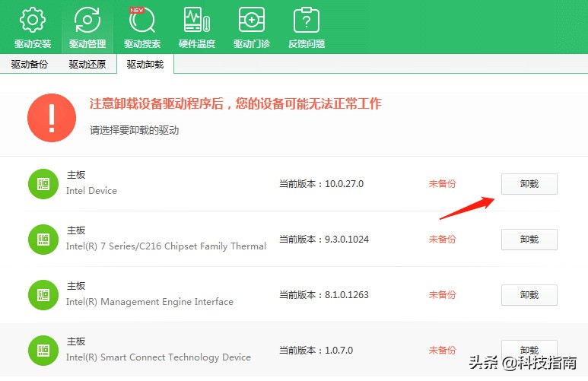The height and width of the screenshot is (381, 588).
Task: Click 主板 label above Management Engine Interface
Action: click(x=76, y=286)
